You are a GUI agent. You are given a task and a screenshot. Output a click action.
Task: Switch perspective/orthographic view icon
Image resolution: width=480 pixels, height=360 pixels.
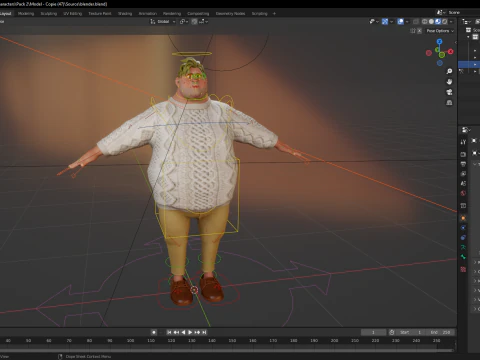tap(449, 103)
